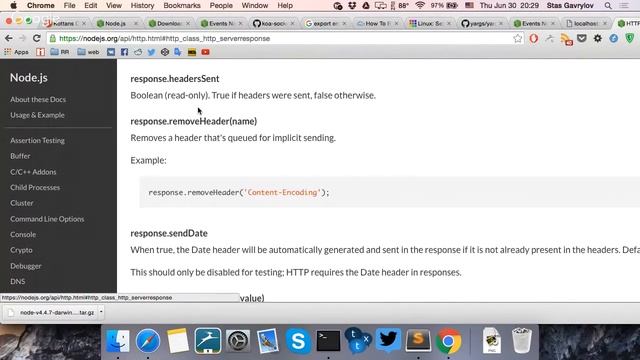The image size is (640, 360).
Task: Launch Safari from the Dock
Action: click(148, 341)
